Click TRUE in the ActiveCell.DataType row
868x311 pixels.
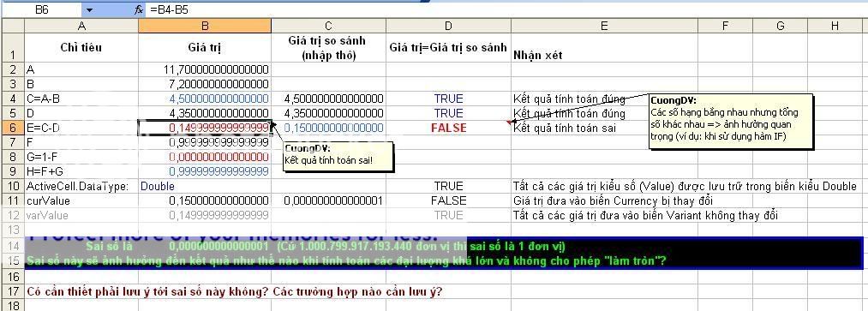coord(448,187)
